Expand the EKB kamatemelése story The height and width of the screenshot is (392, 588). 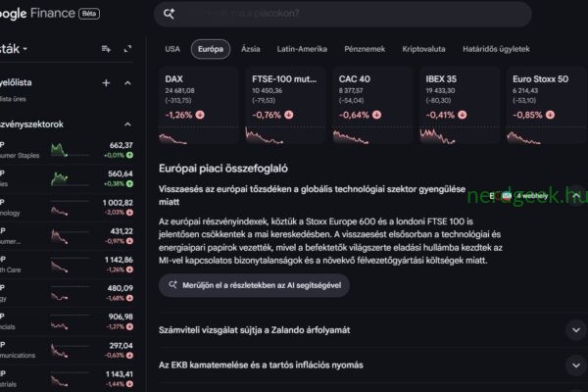point(576,365)
